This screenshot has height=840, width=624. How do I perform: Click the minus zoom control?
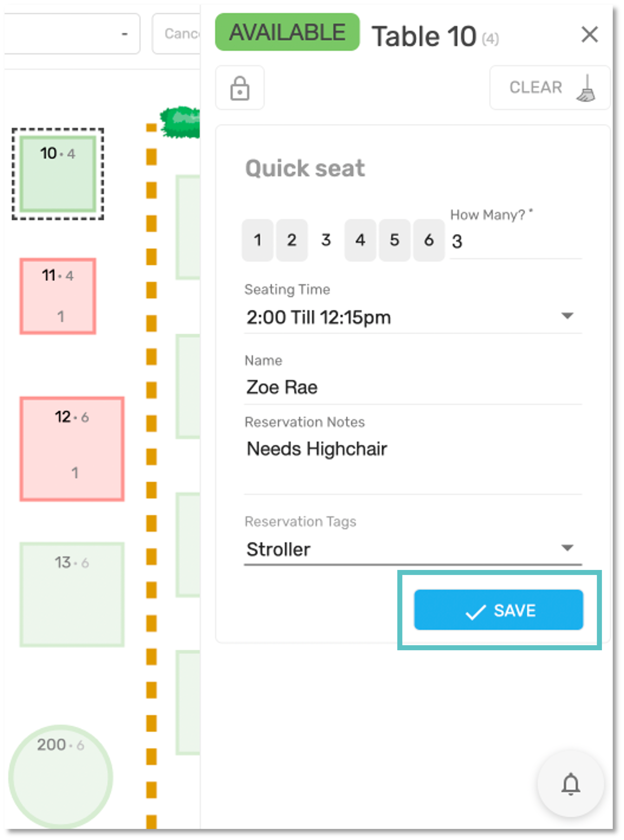[125, 33]
